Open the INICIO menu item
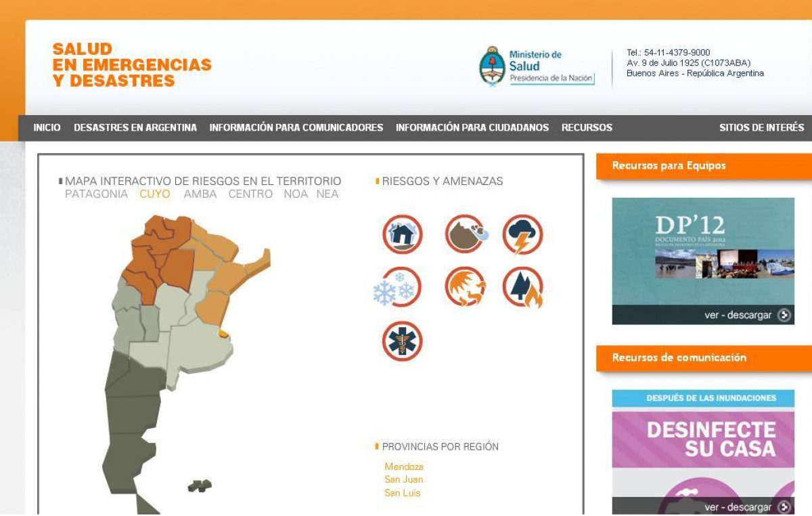The height and width of the screenshot is (516, 812). (47, 127)
